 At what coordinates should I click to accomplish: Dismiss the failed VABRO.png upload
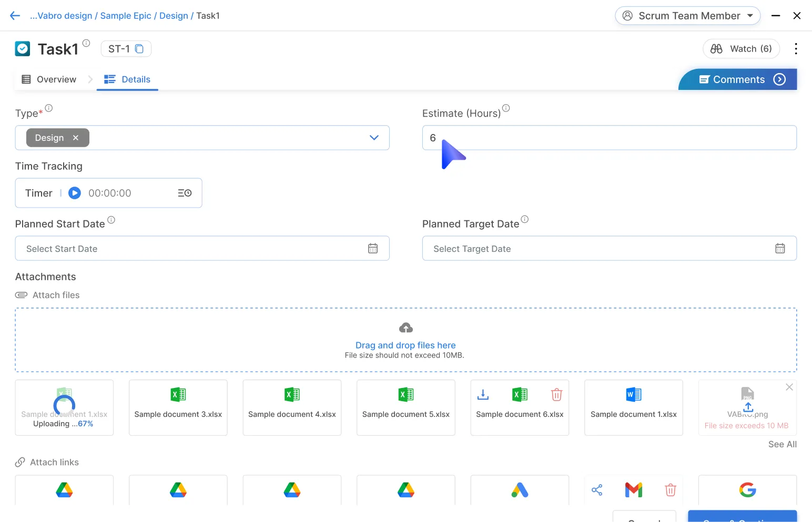(789, 387)
